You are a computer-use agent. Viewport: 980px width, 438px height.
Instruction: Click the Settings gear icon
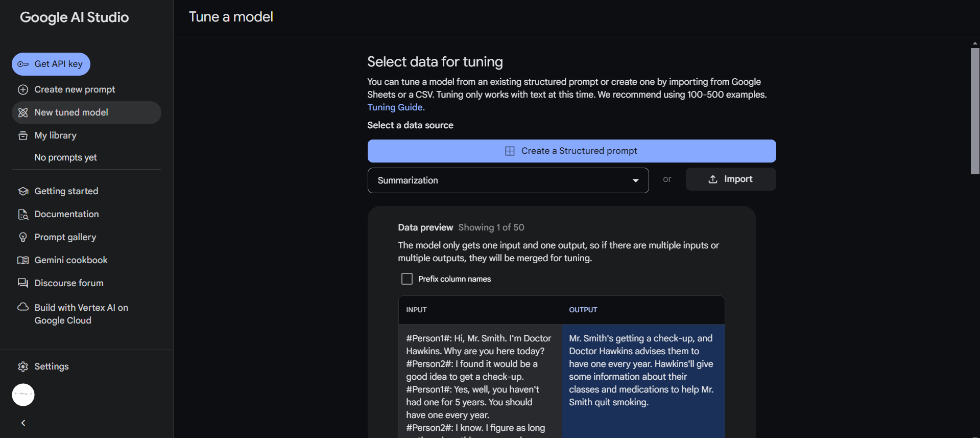23,366
